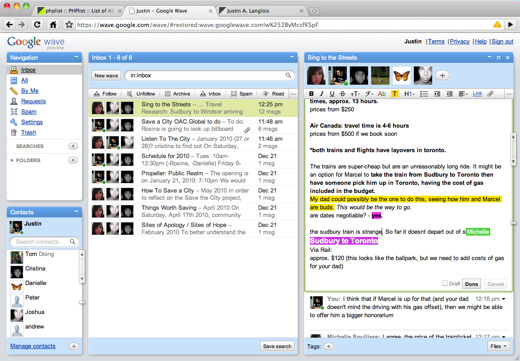The image size is (520, 361).
Task: Apply strikethrough formatting
Action: (342, 94)
